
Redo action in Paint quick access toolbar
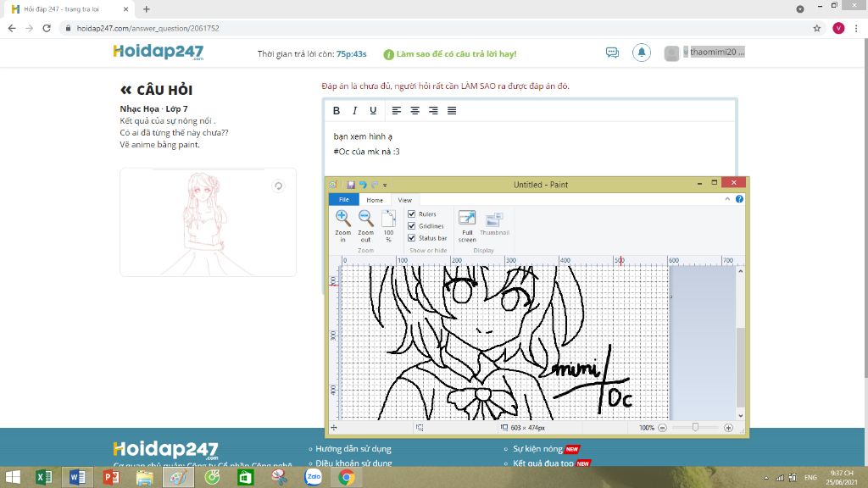[374, 185]
